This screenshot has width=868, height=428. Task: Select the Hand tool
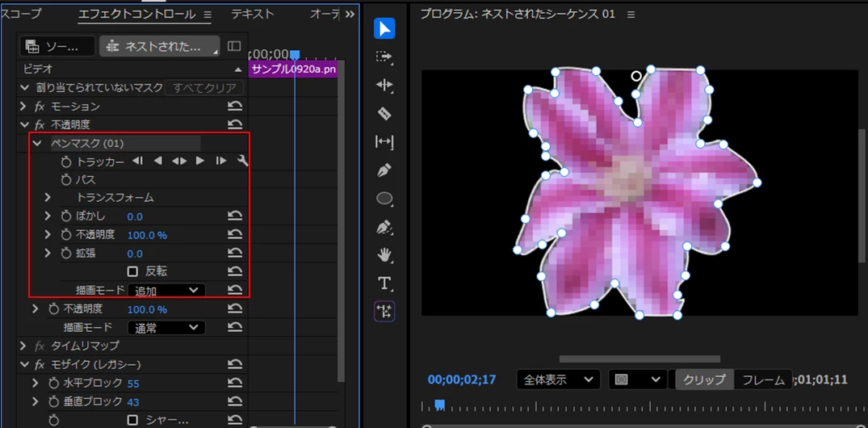[x=384, y=255]
